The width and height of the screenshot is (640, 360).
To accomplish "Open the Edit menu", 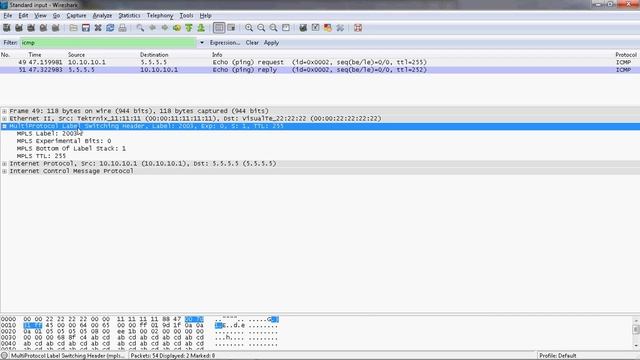I will click(x=23, y=16).
